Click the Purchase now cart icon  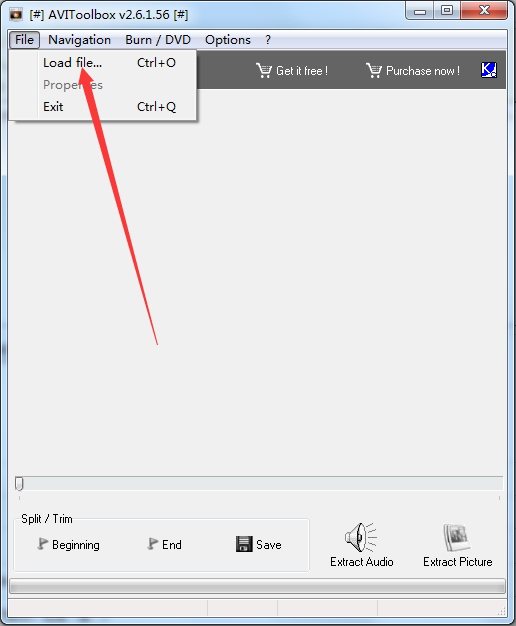(x=374, y=71)
